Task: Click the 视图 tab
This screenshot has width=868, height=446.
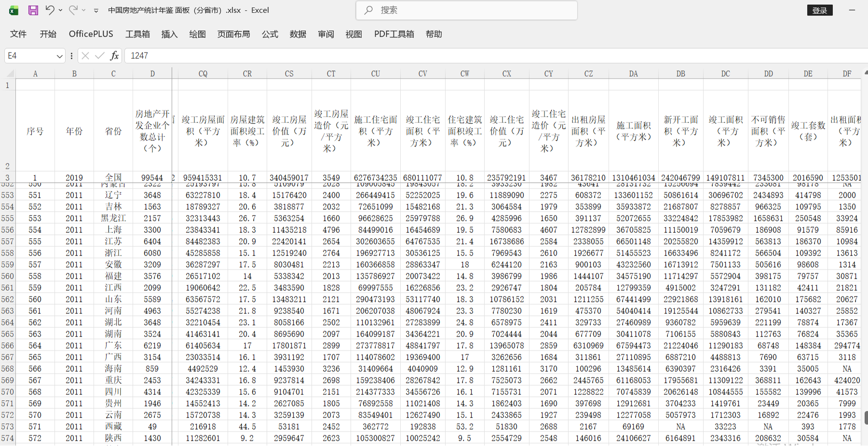Action: point(353,34)
